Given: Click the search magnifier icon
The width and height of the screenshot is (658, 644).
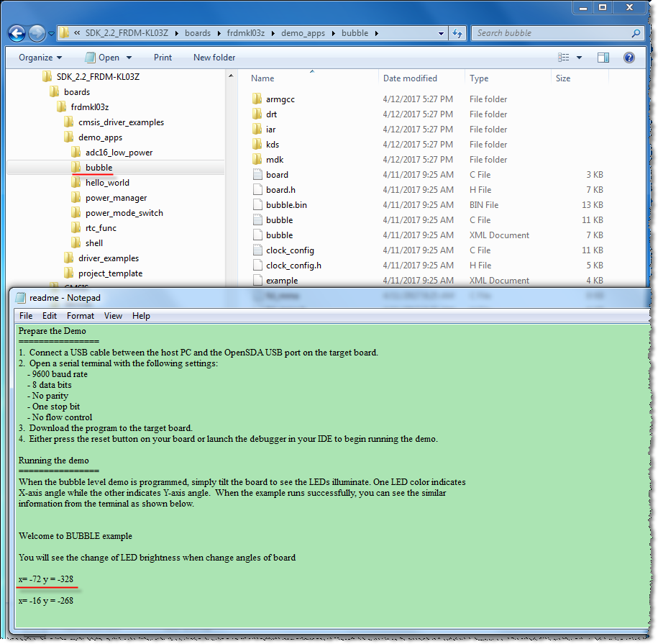Looking at the screenshot, I should 636,33.
